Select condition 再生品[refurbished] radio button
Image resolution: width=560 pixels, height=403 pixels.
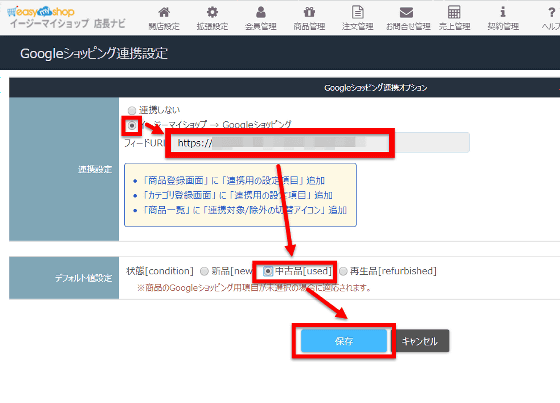pyautogui.click(x=343, y=272)
